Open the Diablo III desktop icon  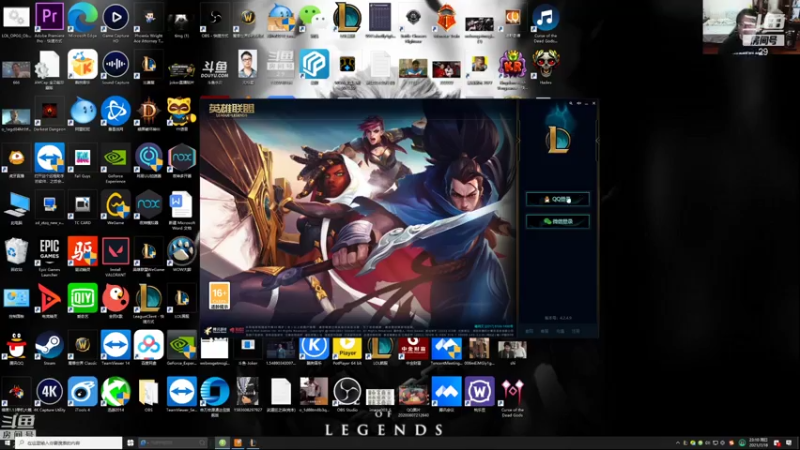click(x=149, y=111)
